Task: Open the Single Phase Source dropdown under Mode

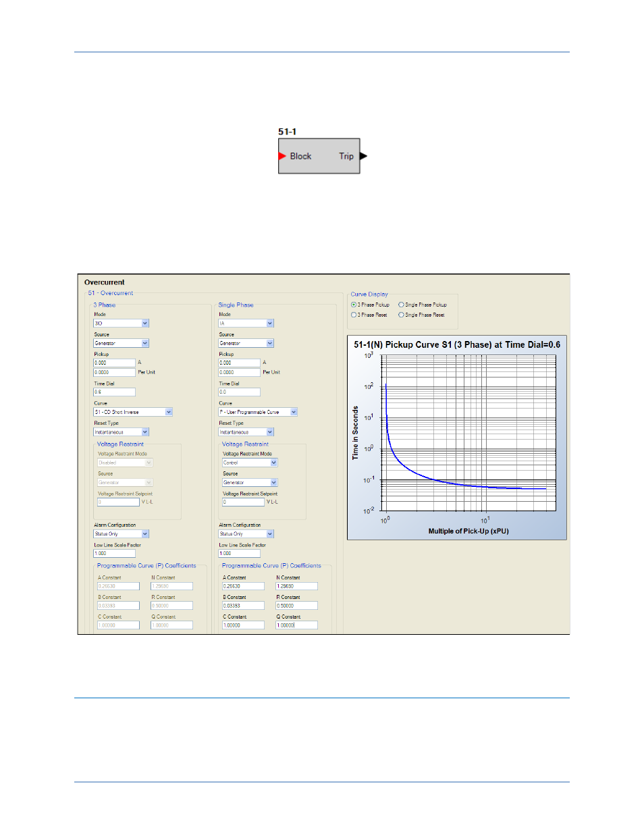Action: click(x=246, y=343)
